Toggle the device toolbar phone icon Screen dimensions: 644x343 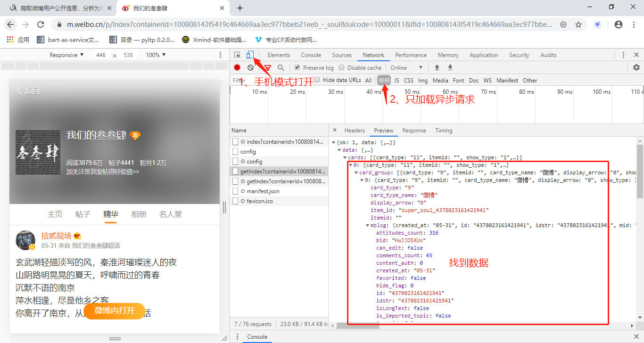pos(250,55)
